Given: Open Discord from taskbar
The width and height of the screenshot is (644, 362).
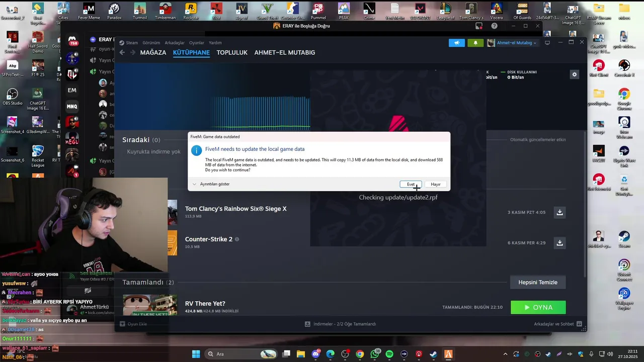Looking at the screenshot, I should (316, 354).
